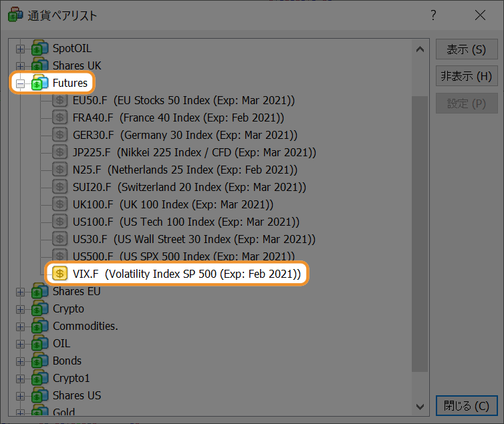Expand the Crypto group
This screenshot has width=504, height=424.
click(x=20, y=309)
